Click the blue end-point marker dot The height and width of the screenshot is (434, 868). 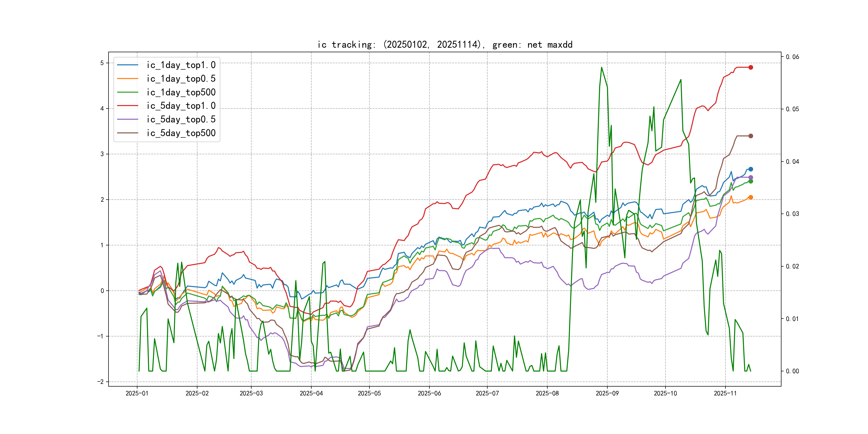[x=750, y=169]
